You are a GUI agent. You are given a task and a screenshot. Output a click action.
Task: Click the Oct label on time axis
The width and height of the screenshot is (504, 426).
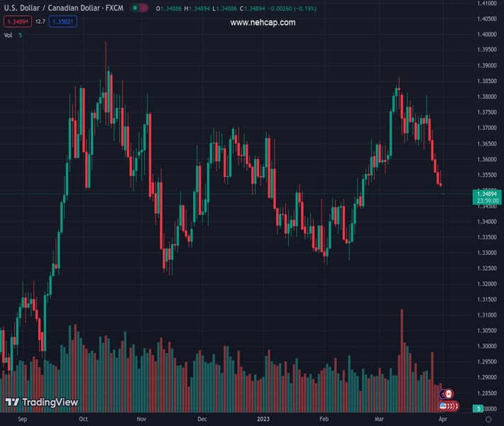click(x=84, y=420)
